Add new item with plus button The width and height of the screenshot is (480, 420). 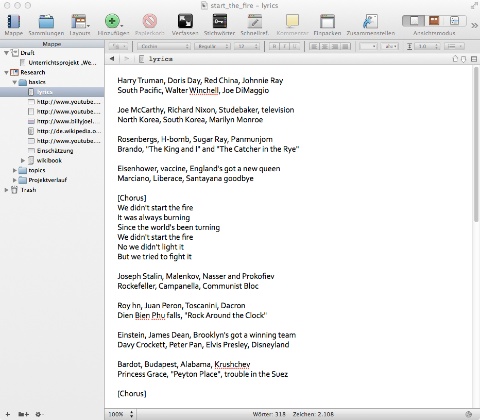(8, 414)
